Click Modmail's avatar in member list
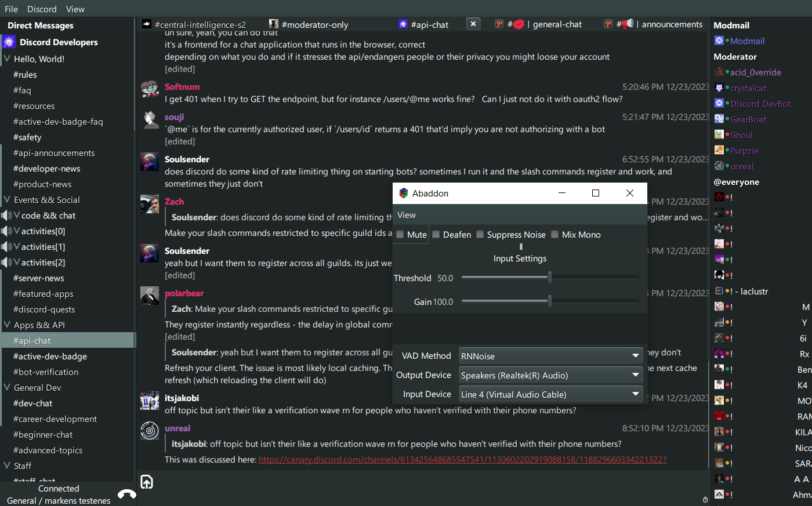The image size is (812, 506). [719, 41]
